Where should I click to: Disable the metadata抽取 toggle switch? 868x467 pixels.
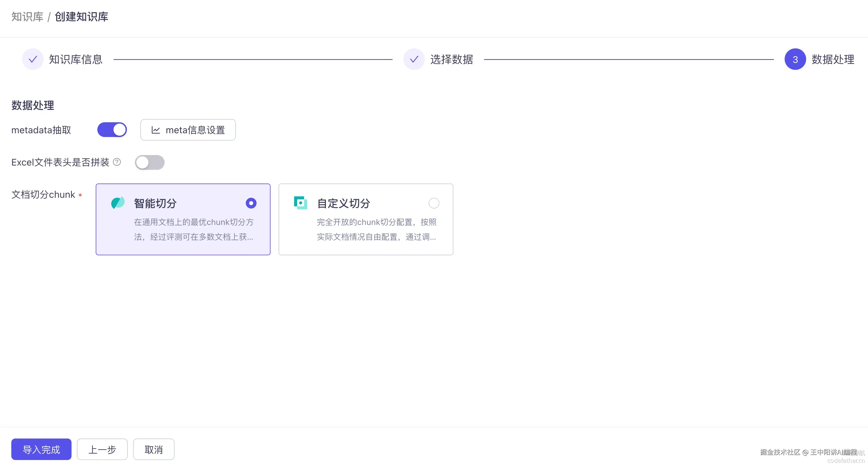(112, 130)
